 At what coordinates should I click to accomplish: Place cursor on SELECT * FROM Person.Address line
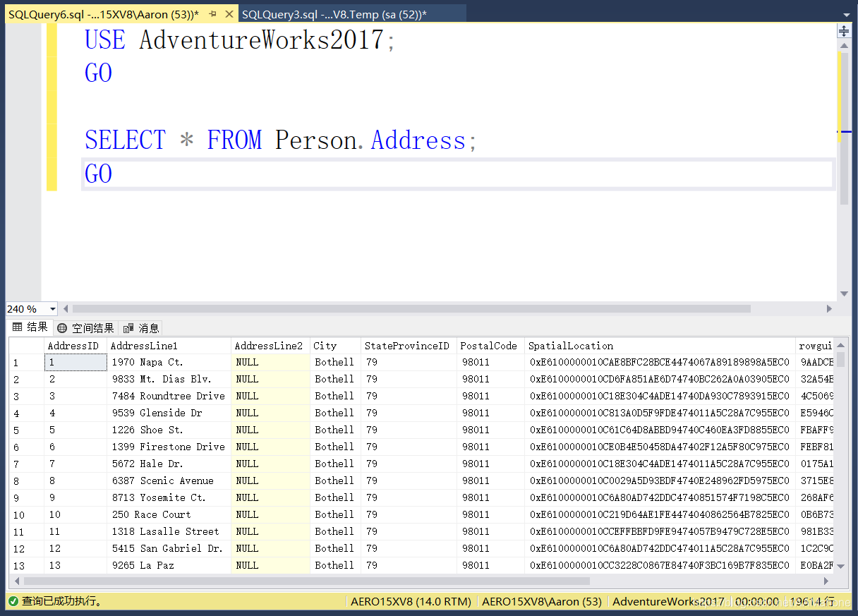point(281,140)
